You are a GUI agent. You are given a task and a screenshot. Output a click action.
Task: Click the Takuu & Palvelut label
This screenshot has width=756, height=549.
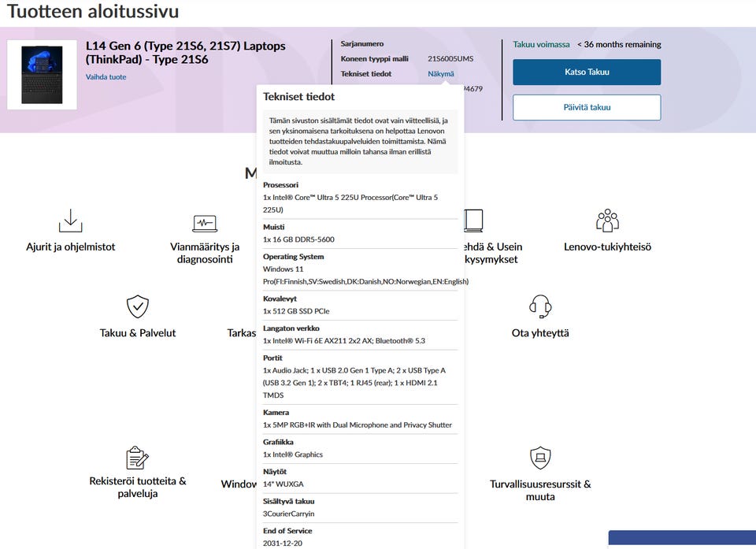click(137, 333)
